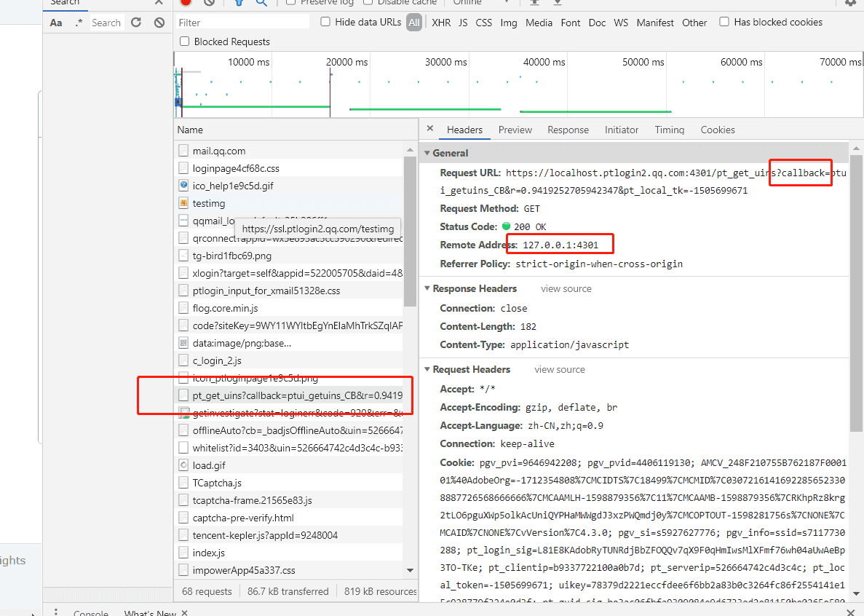
Task: Filter requests by Img
Action: coord(509,23)
